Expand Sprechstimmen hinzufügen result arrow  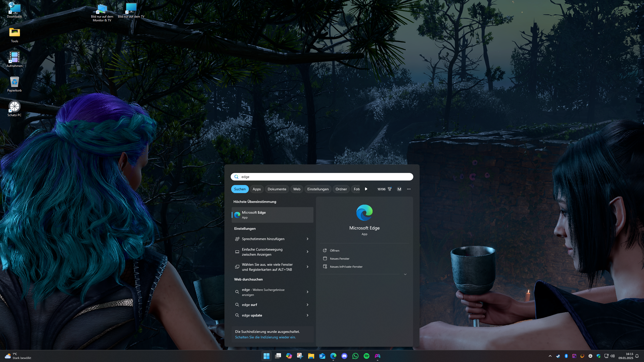pyautogui.click(x=307, y=239)
